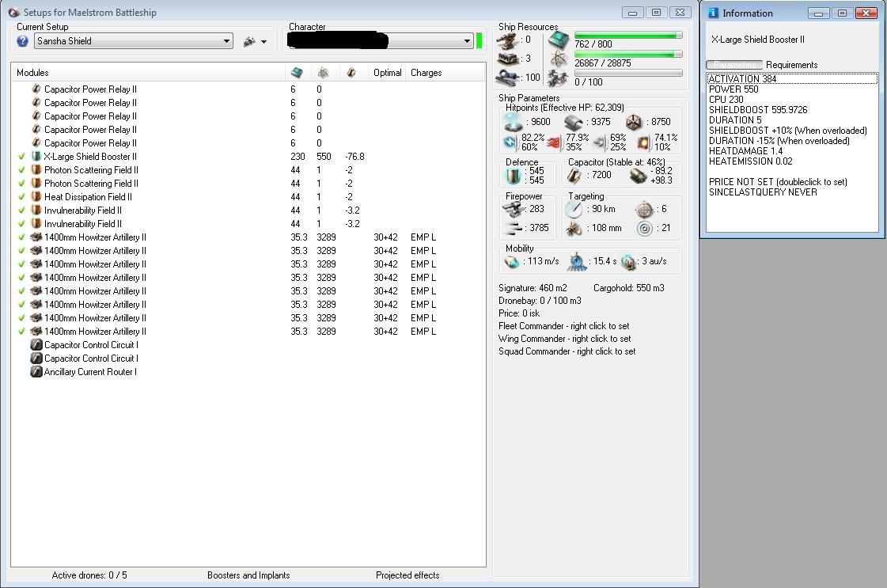Open the Projected effects section
Image resolution: width=887 pixels, height=588 pixels.
(x=407, y=575)
